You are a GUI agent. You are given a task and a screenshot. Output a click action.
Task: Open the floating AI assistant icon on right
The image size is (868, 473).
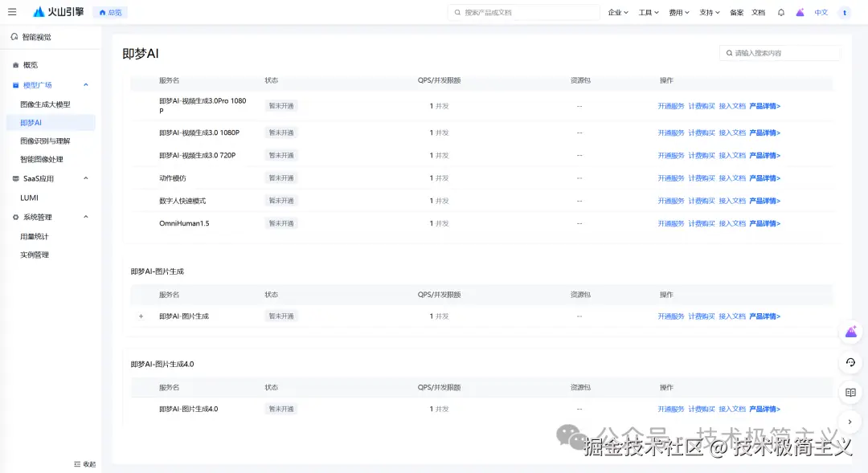click(x=851, y=332)
